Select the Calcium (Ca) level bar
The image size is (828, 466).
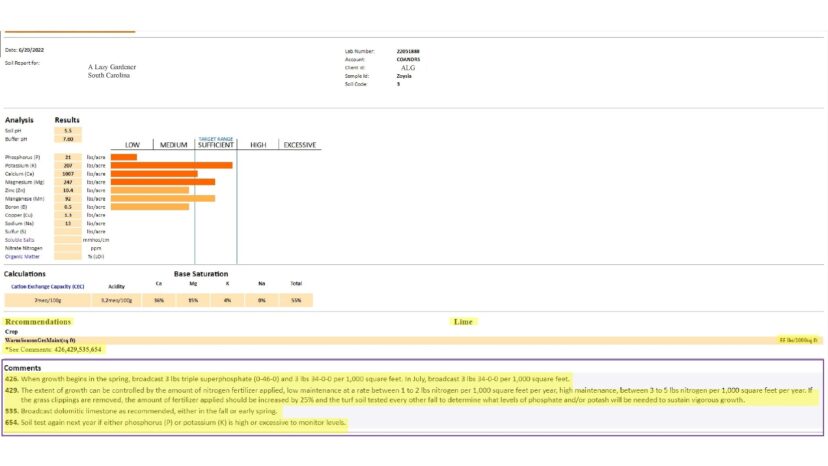[x=154, y=174]
